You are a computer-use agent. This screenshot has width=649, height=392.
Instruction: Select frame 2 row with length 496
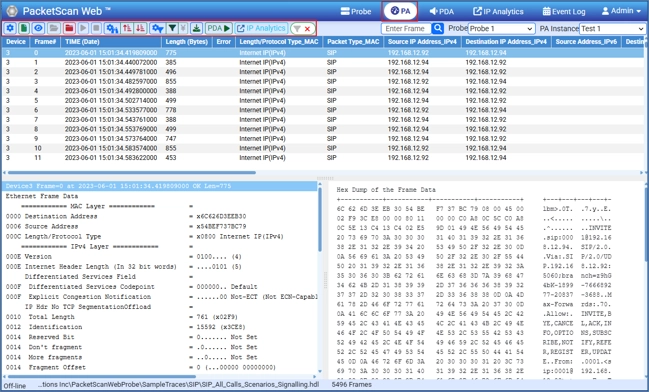(x=323, y=72)
